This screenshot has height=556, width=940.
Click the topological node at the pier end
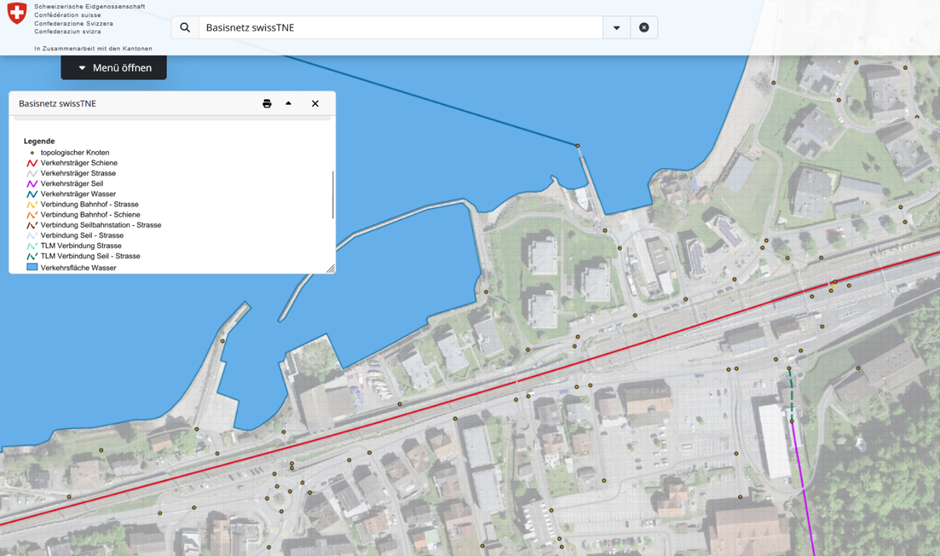point(577,146)
